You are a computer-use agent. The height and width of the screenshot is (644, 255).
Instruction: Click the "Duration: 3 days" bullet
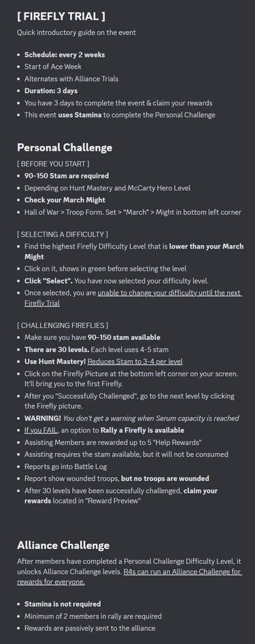click(x=51, y=91)
